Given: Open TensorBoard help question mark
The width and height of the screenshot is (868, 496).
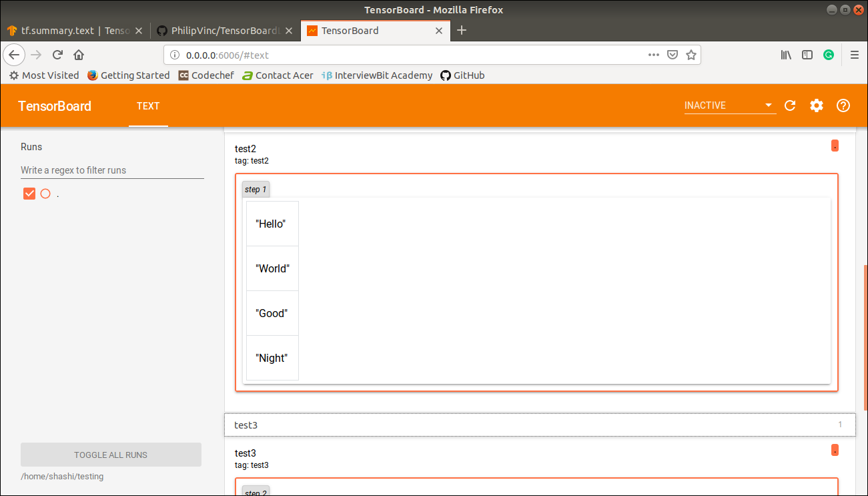Looking at the screenshot, I should [843, 105].
